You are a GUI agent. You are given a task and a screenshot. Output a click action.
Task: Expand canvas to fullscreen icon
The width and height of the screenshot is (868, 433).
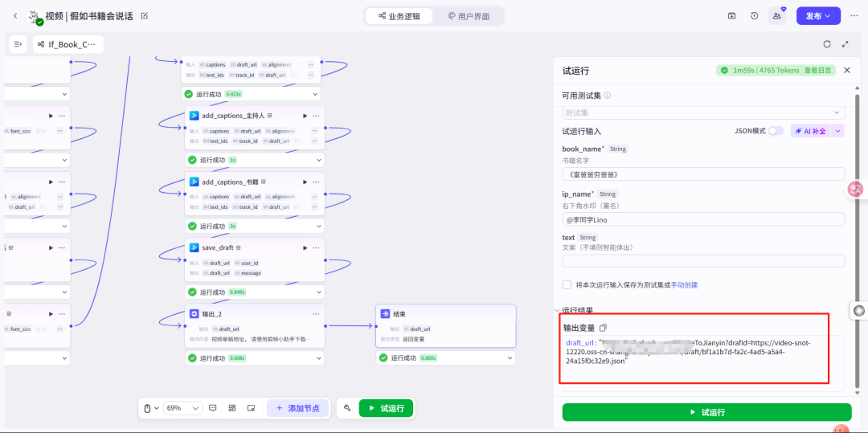click(845, 44)
